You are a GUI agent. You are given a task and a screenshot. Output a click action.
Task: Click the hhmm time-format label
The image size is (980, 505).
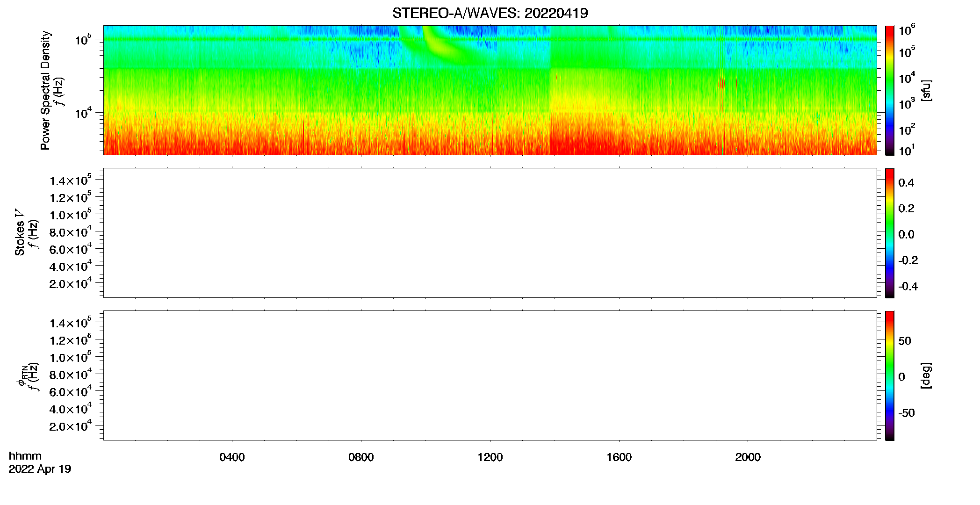pyautogui.click(x=25, y=456)
